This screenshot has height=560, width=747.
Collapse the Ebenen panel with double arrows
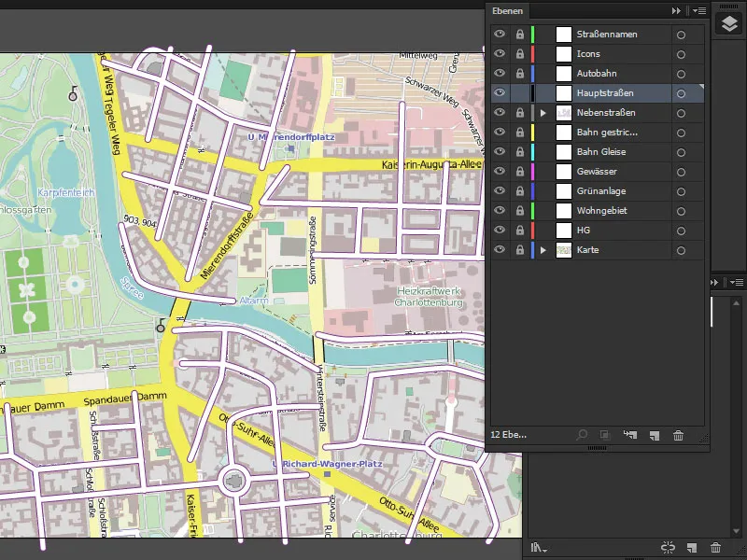tap(676, 10)
